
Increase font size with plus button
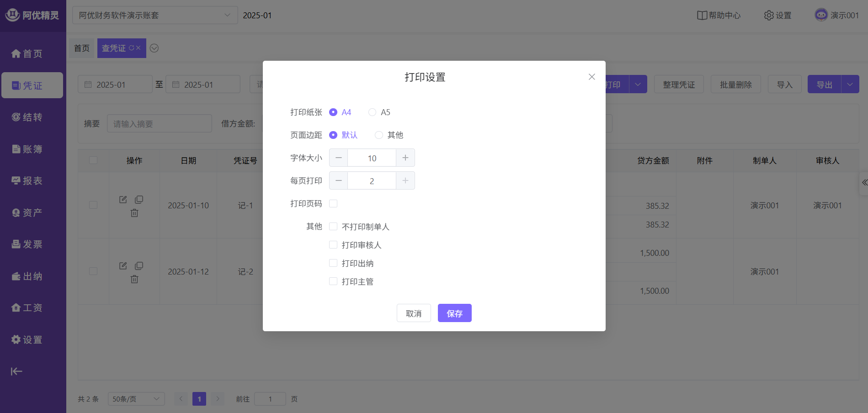coord(405,158)
